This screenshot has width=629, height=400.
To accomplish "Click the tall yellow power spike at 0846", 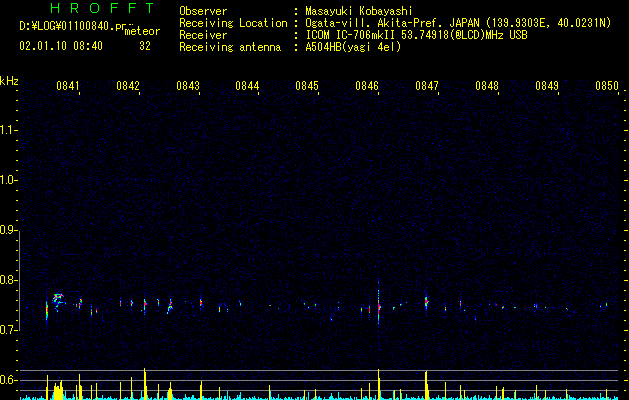I will [x=378, y=384].
